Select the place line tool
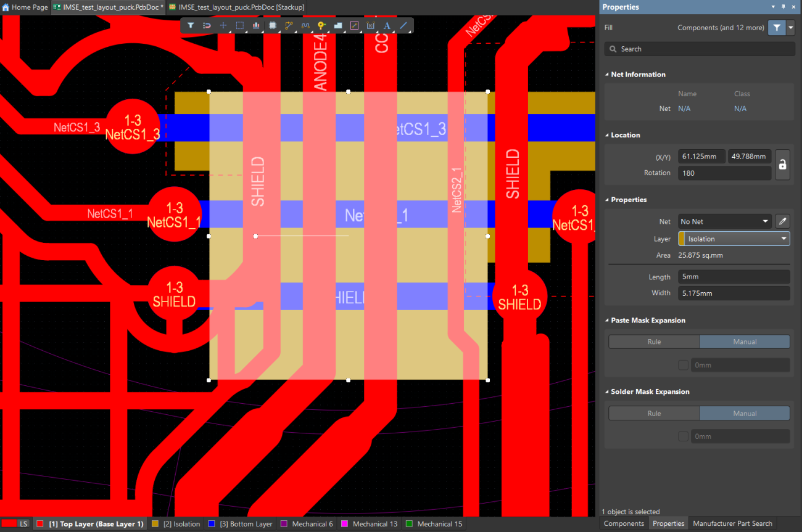Screen dimensions: 802x532 tap(402, 25)
